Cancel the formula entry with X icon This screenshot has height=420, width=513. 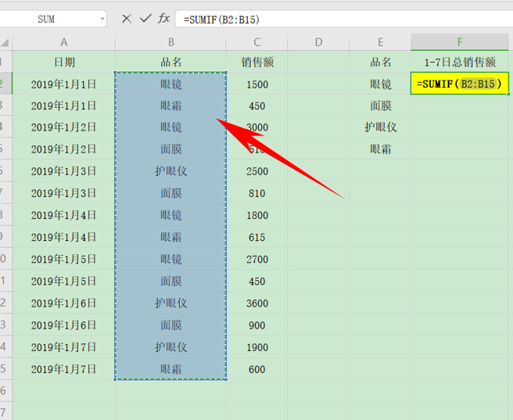(127, 19)
